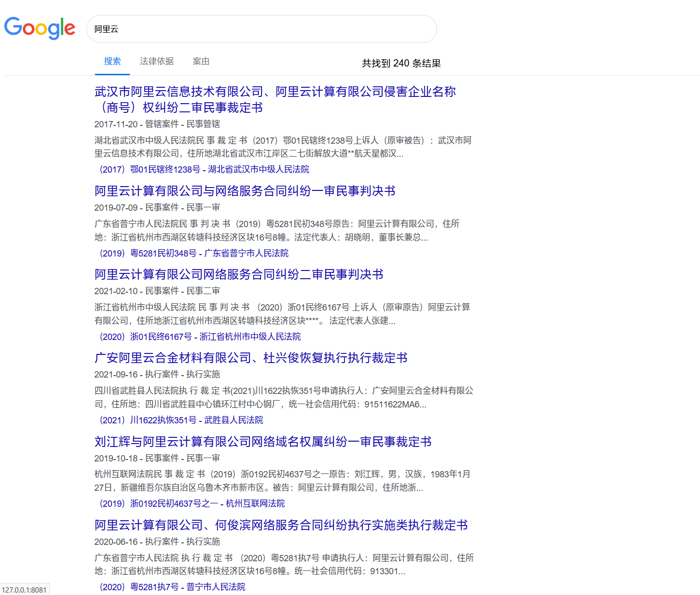The height and width of the screenshot is (595, 700).
Task: Click date line 2021-09-16 - 执行案件 - 执行实施
Action: tap(157, 374)
